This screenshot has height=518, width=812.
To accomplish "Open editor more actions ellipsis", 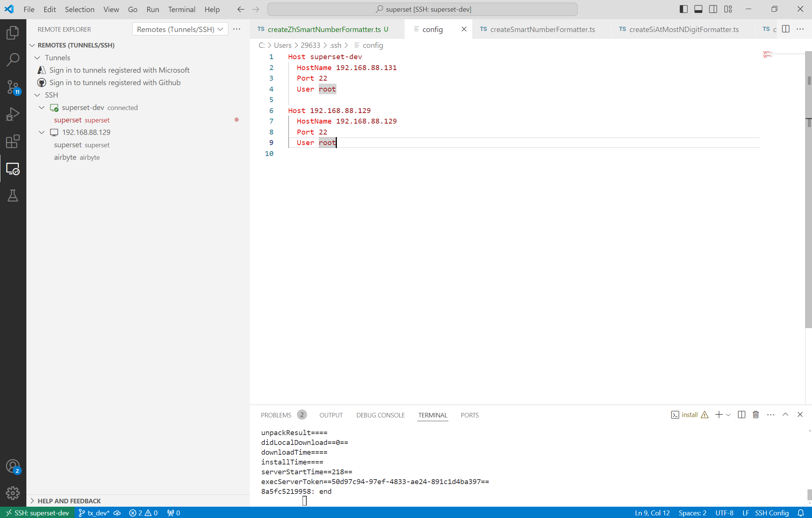I will 800,29.
